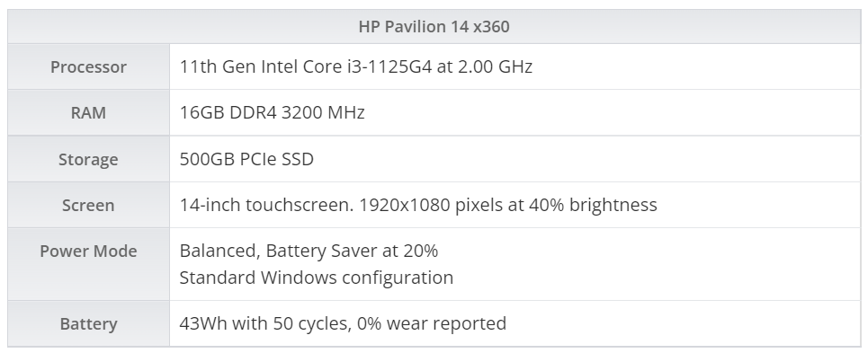Select the Battery row label

coord(88,323)
